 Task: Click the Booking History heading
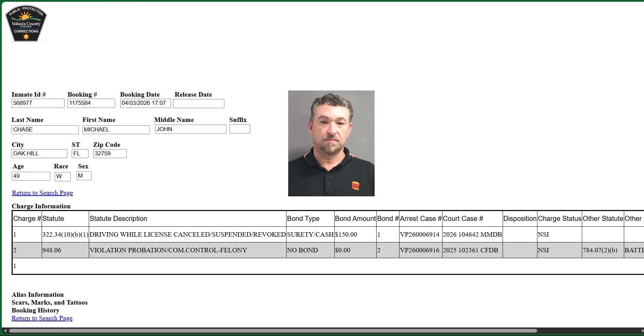tap(36, 310)
